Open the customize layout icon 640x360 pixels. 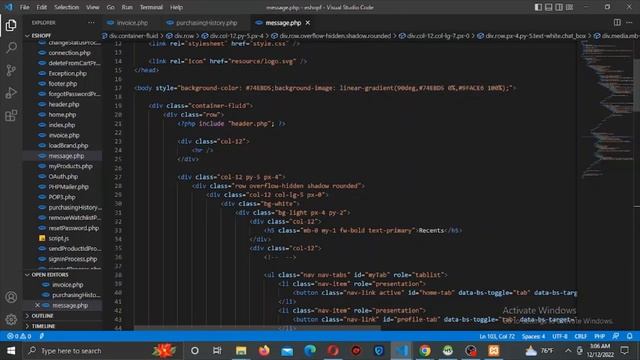[569, 7]
